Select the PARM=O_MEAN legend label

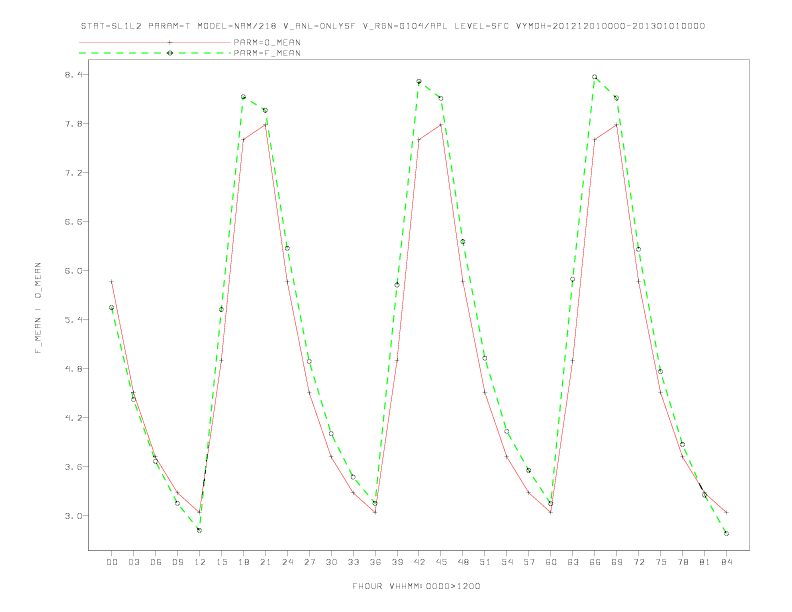[x=267, y=42]
